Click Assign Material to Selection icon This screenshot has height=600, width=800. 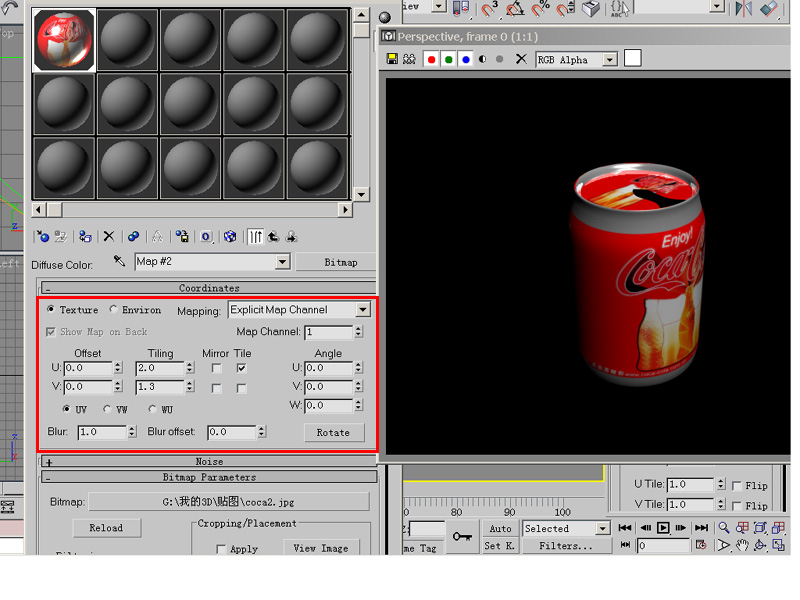[x=85, y=236]
